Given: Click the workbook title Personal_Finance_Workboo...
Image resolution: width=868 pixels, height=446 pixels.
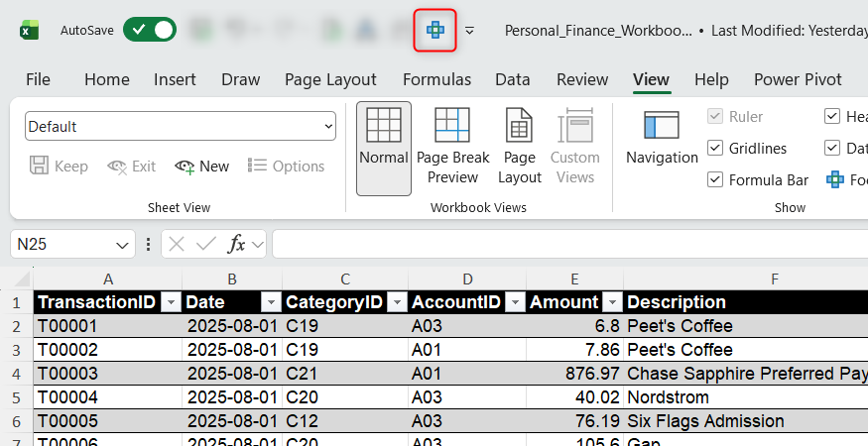Looking at the screenshot, I should (x=598, y=31).
